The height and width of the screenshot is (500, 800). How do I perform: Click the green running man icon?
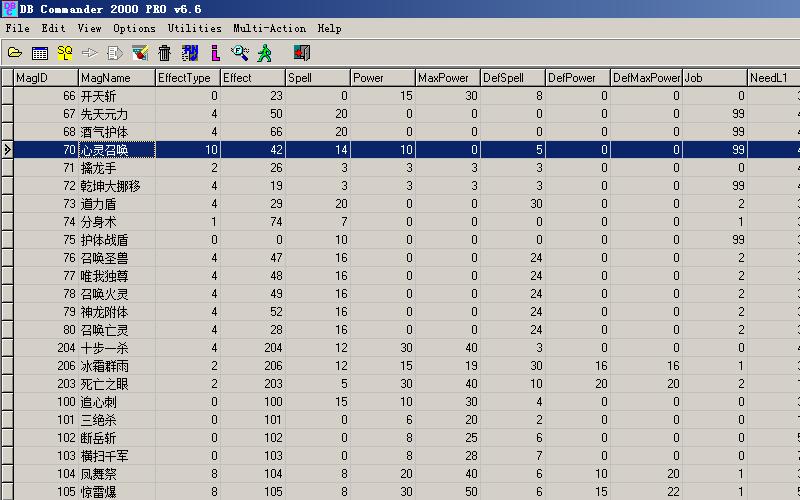[x=265, y=53]
